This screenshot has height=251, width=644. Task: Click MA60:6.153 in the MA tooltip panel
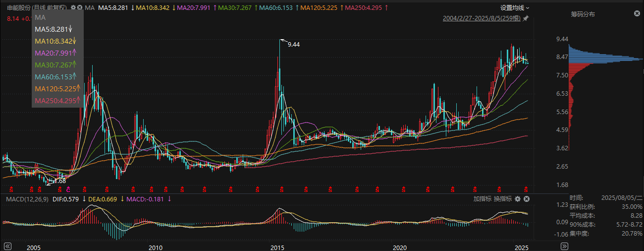[55, 77]
